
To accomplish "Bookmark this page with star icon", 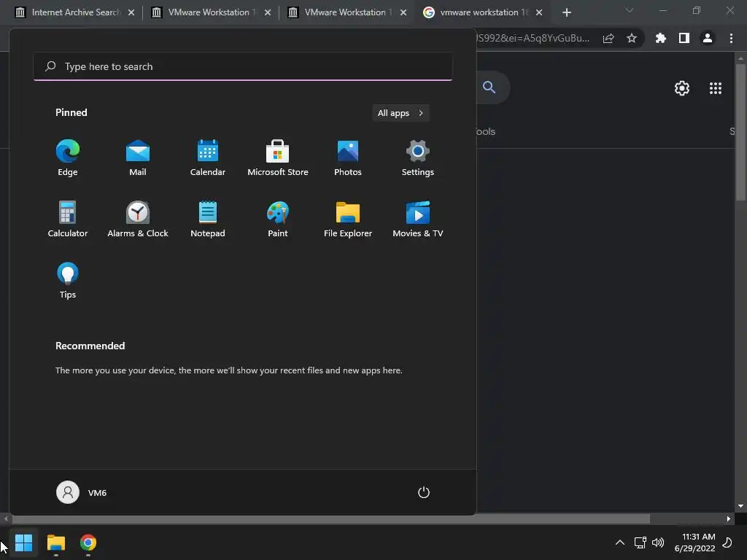I will (632, 38).
